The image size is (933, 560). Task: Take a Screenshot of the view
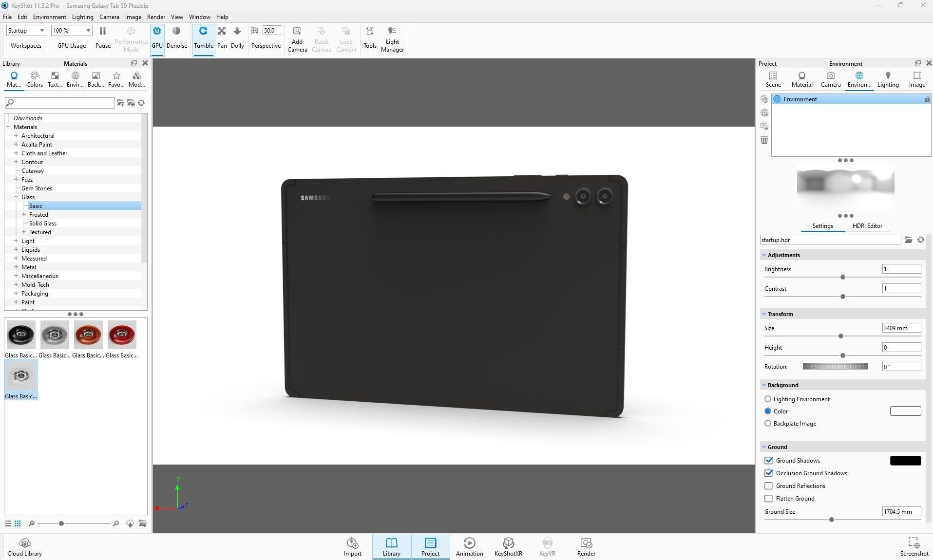914,547
